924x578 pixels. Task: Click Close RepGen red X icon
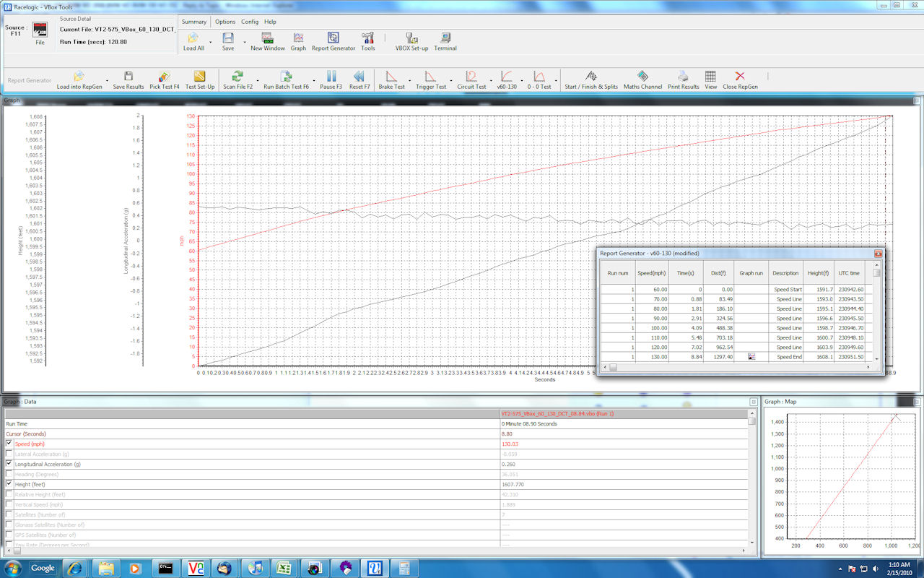(x=740, y=76)
